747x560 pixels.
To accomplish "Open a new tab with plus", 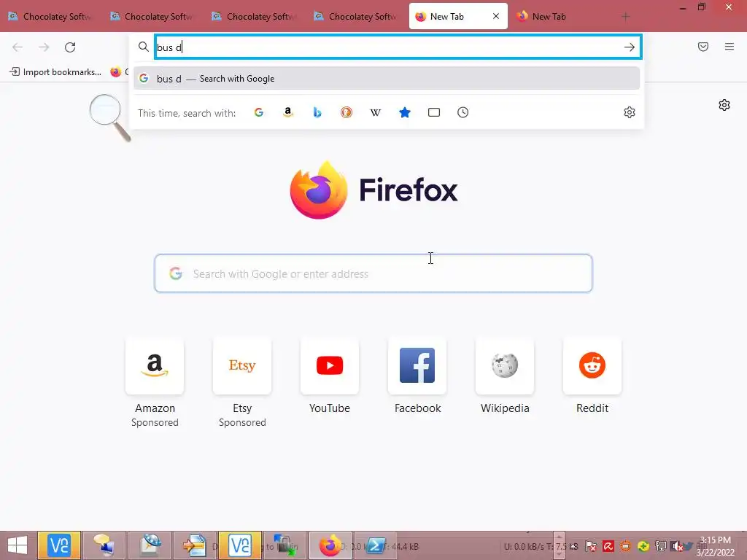I will point(625,17).
